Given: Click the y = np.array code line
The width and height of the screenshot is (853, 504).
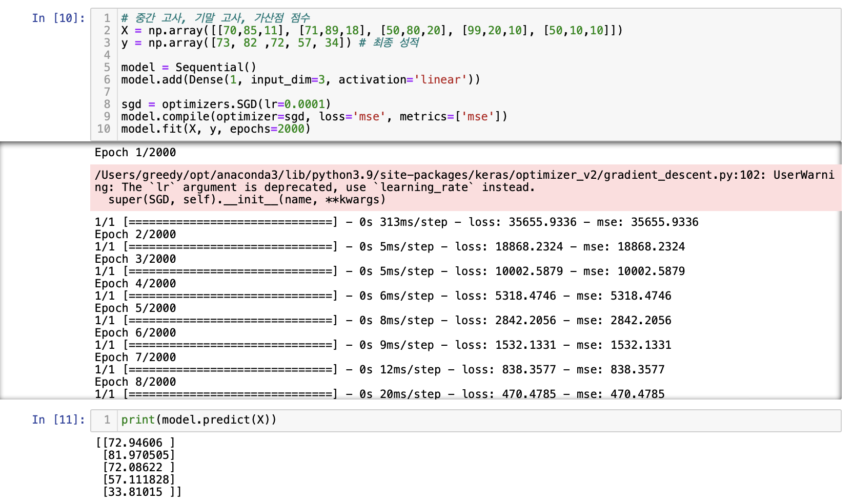Looking at the screenshot, I should (x=270, y=43).
